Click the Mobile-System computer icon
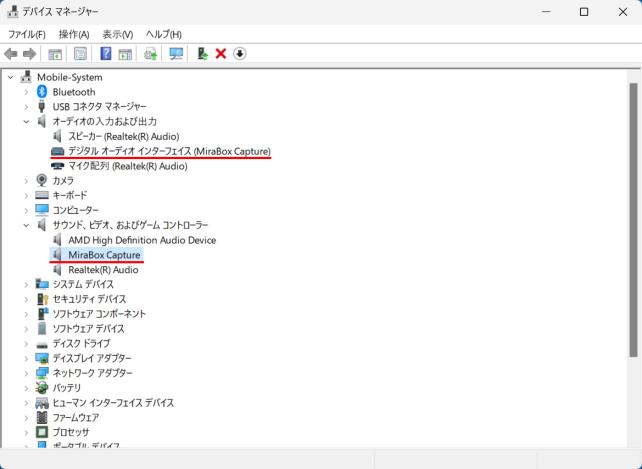Viewport: 642px width, 469px height. pyautogui.click(x=26, y=77)
